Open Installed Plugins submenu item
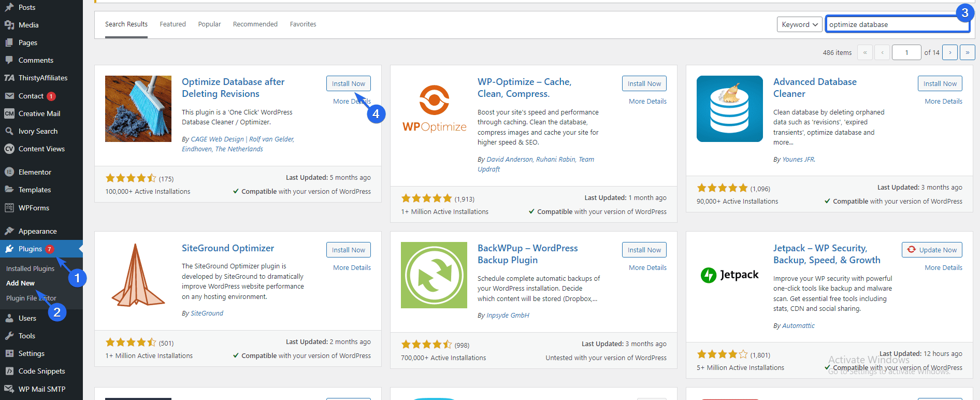 [30, 268]
